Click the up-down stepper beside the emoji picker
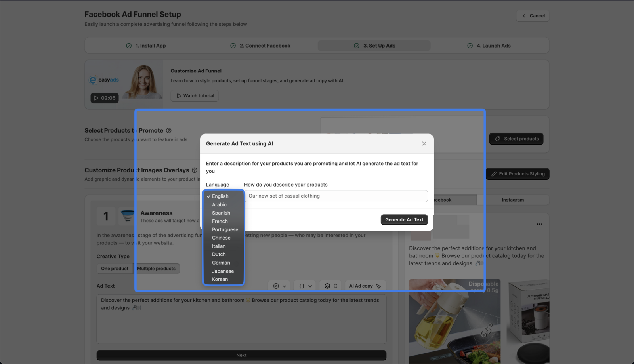The height and width of the screenshot is (364, 634). pyautogui.click(x=336, y=286)
